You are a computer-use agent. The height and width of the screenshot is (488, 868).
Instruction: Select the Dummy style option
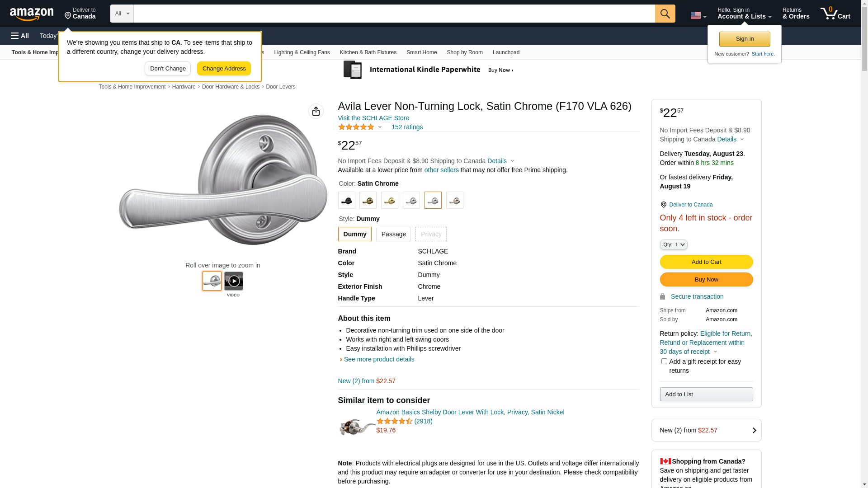[x=355, y=234]
